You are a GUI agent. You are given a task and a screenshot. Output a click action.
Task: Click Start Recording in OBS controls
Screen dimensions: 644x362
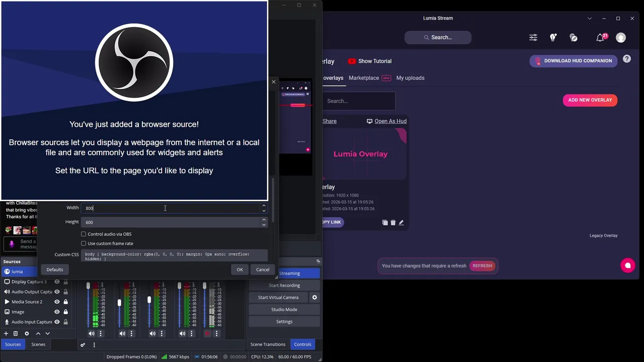(284, 286)
